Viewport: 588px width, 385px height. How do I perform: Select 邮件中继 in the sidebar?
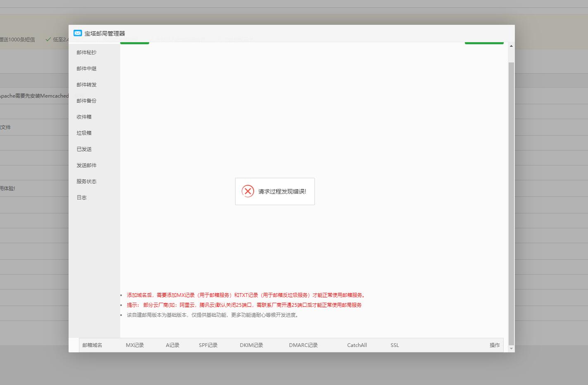pyautogui.click(x=86, y=69)
